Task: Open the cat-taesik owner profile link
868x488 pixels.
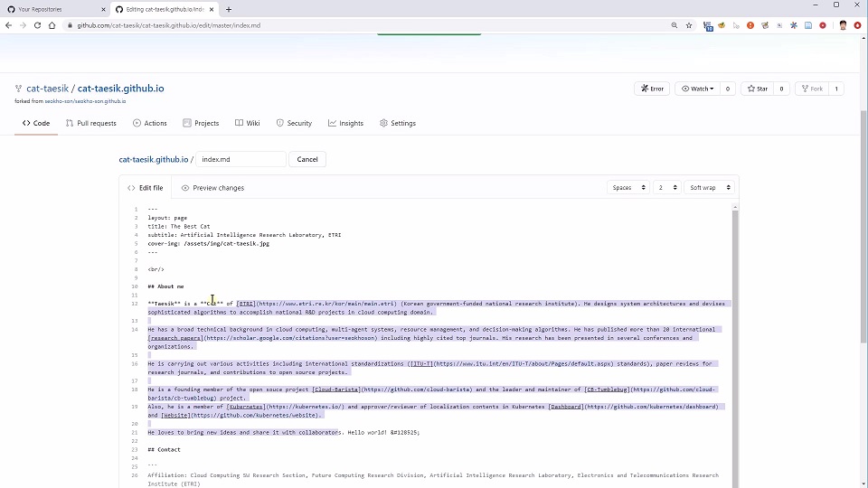Action: (47, 89)
